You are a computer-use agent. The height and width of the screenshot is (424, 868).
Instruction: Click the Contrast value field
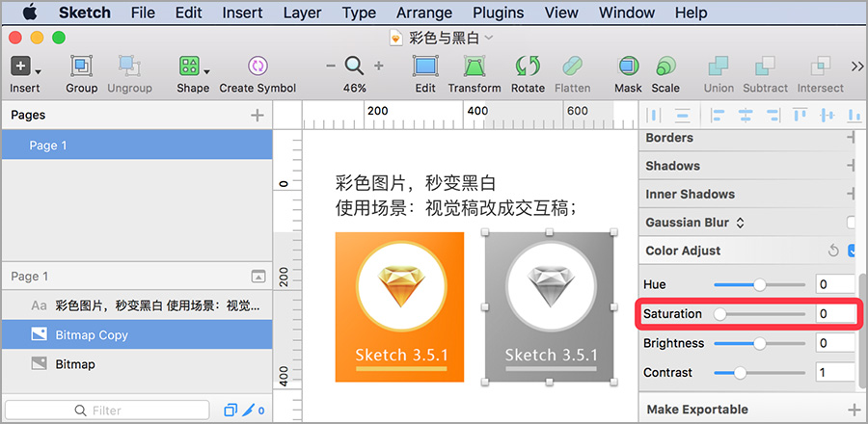pos(836,373)
